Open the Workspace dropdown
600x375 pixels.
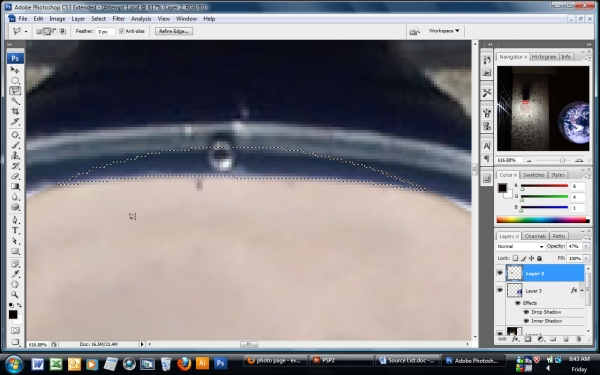444,31
